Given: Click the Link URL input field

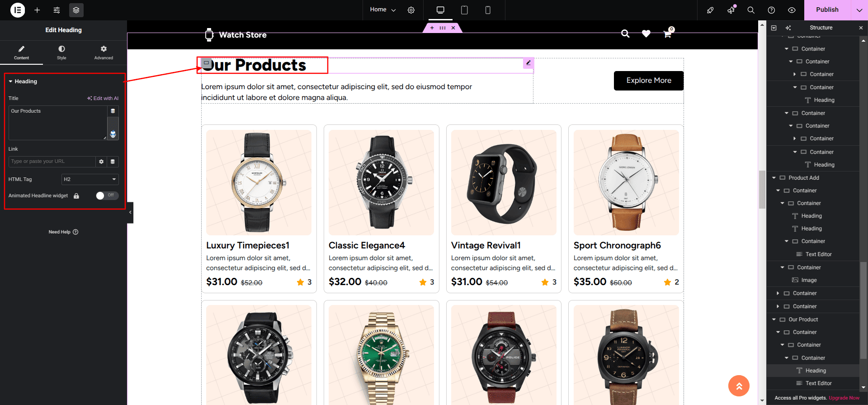Looking at the screenshot, I should tap(52, 162).
